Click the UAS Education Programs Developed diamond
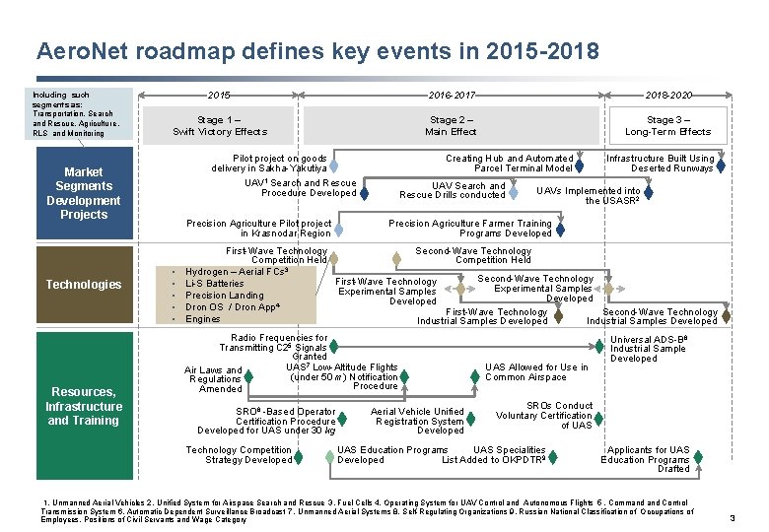 (x=330, y=457)
